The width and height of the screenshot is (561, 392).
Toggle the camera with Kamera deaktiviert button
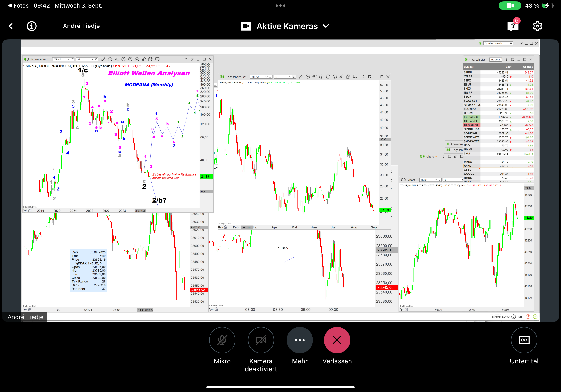click(x=261, y=340)
